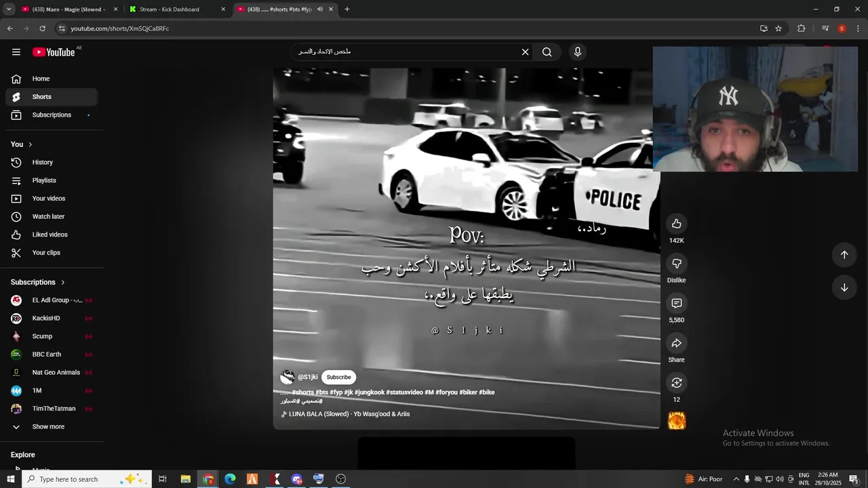
Task: Open Subscriptions in the sidebar
Action: (52, 115)
